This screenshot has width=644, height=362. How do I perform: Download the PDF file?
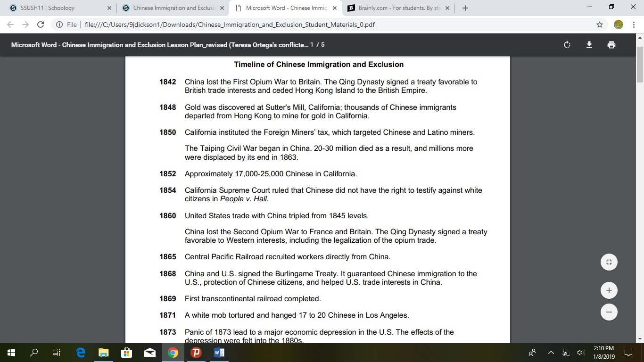pyautogui.click(x=589, y=45)
